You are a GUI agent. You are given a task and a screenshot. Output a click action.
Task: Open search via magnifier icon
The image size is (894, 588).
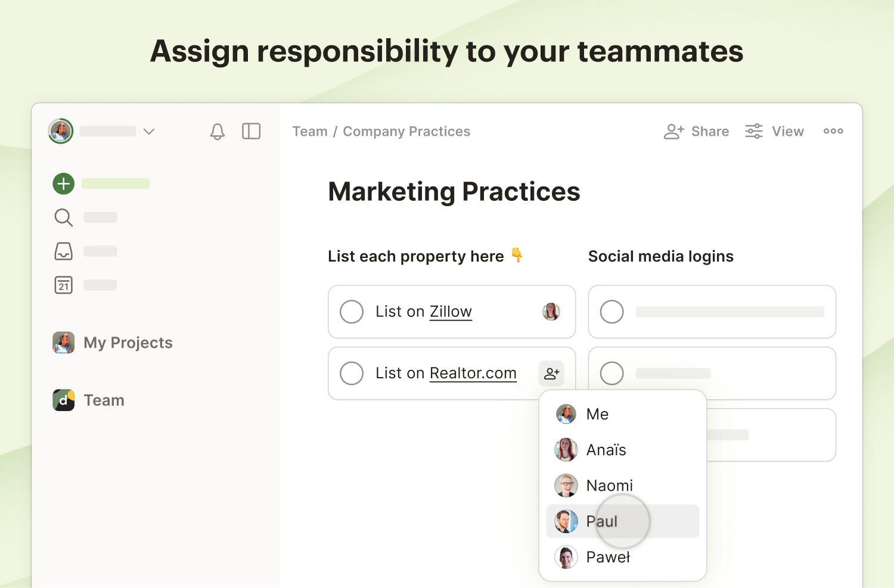click(64, 217)
